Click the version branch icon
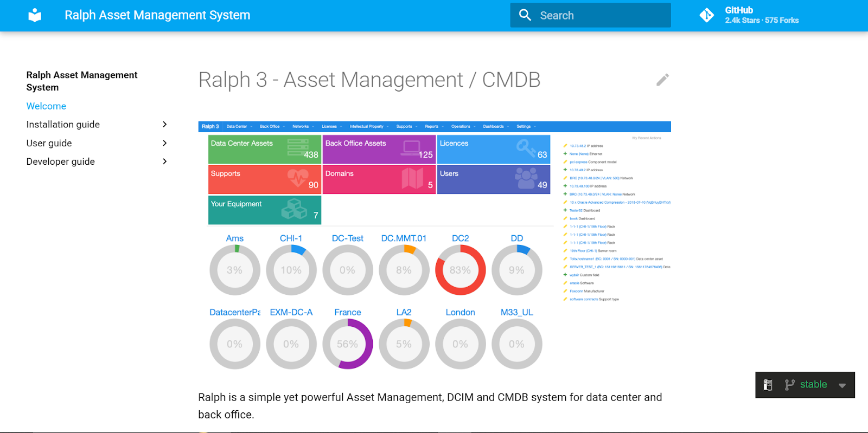 click(789, 385)
